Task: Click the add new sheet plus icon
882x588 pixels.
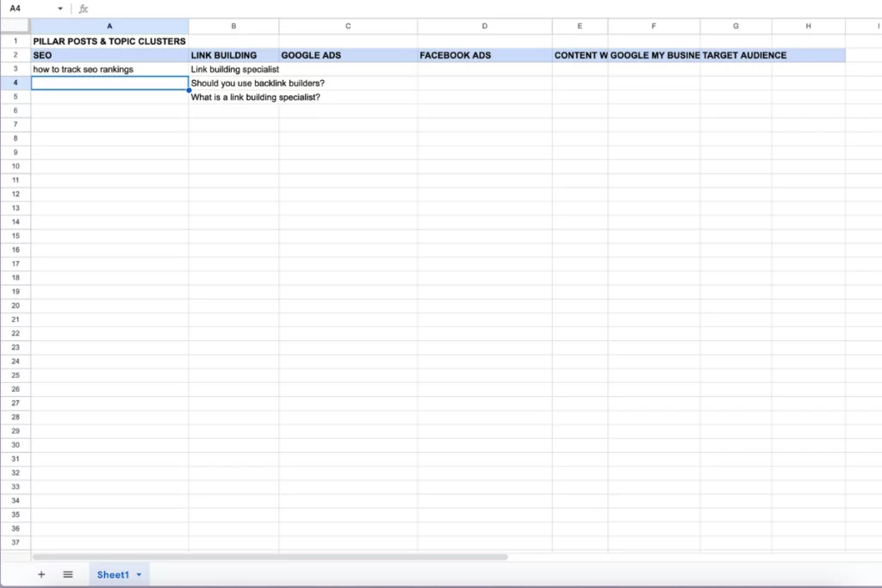Action: click(x=41, y=574)
